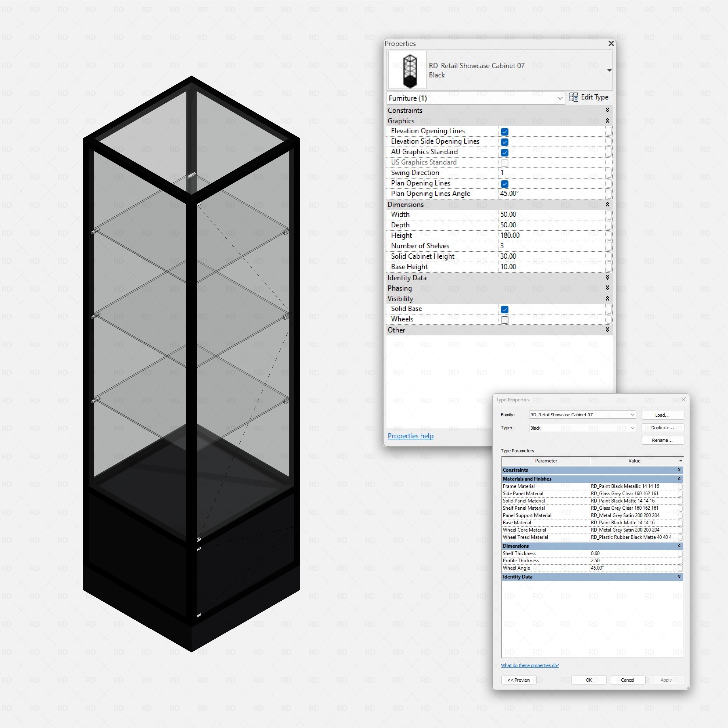
Task: Expand Type Properties Identity Data group
Action: point(679,577)
